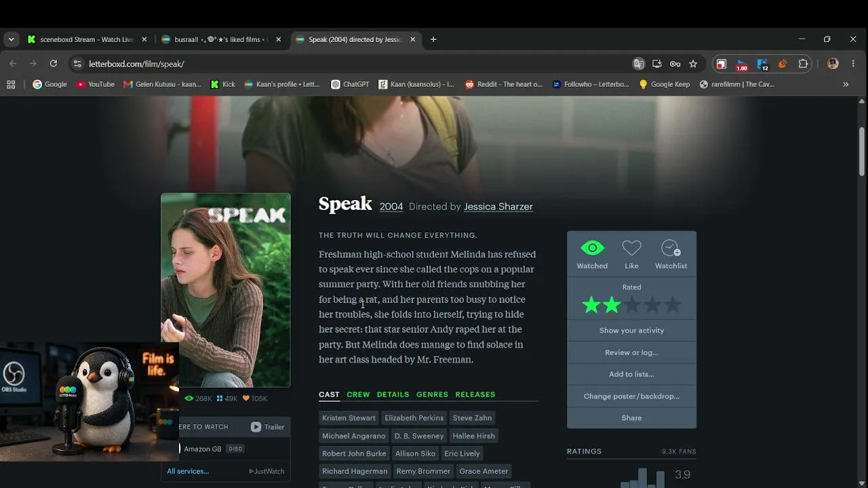Image resolution: width=868 pixels, height=488 pixels.
Task: Open Review or log… option
Action: coord(631,352)
